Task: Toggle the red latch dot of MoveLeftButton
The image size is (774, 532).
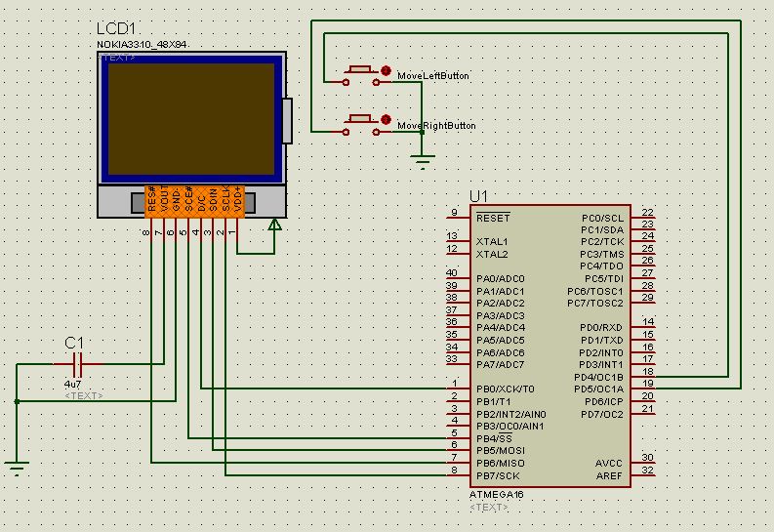Action: coord(386,70)
